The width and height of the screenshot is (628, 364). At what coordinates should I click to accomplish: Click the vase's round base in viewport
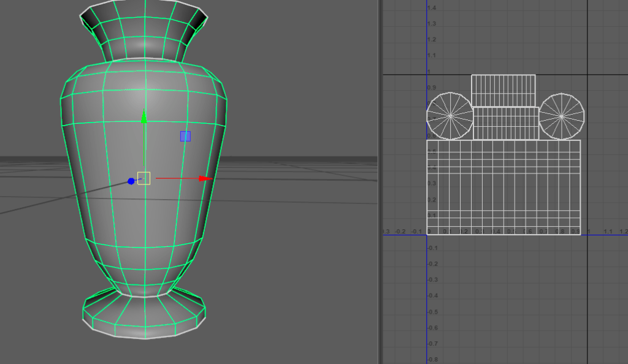[x=144, y=314]
